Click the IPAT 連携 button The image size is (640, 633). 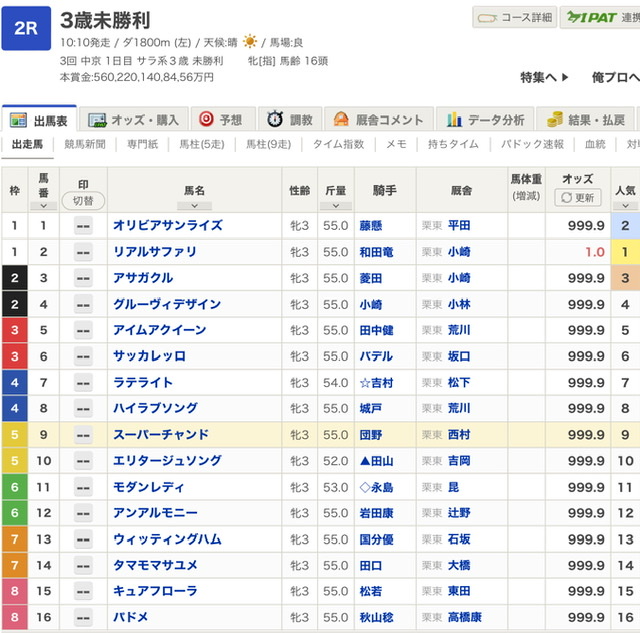click(x=601, y=18)
